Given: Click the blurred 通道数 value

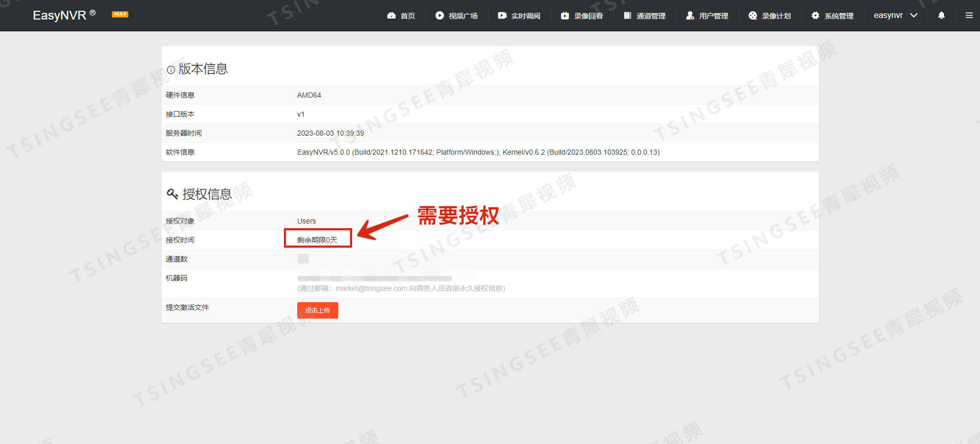Looking at the screenshot, I should pos(303,258).
